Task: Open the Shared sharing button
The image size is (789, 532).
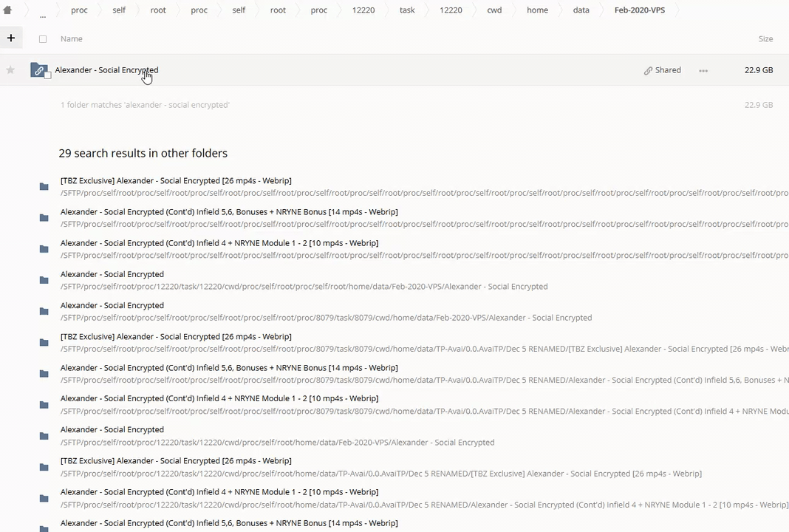Action: (x=662, y=70)
